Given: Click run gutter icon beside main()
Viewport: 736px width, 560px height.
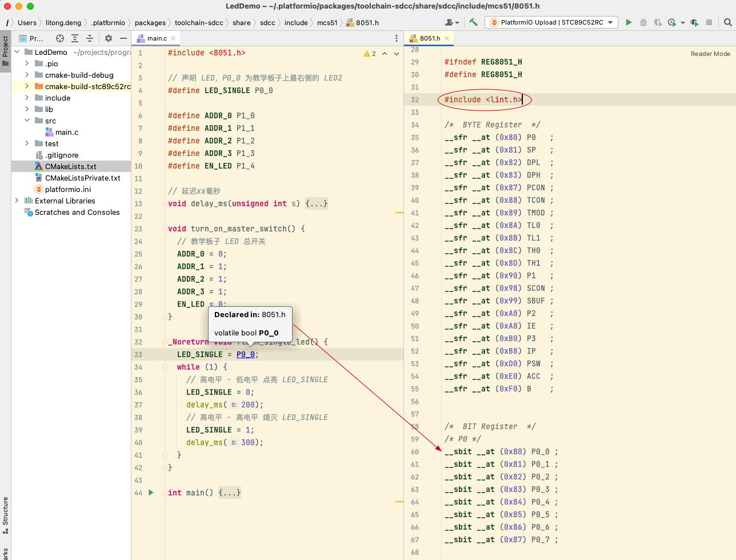Looking at the screenshot, I should 151,492.
